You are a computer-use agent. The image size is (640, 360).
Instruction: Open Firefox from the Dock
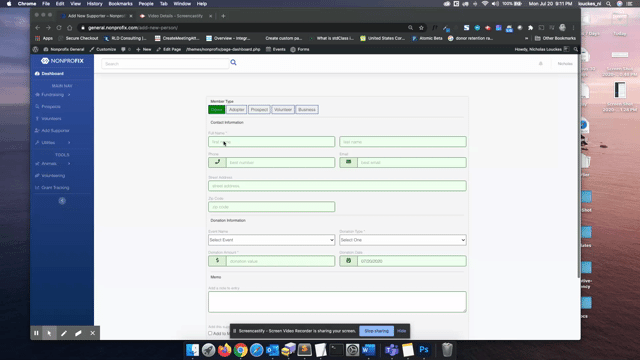pos(224,350)
